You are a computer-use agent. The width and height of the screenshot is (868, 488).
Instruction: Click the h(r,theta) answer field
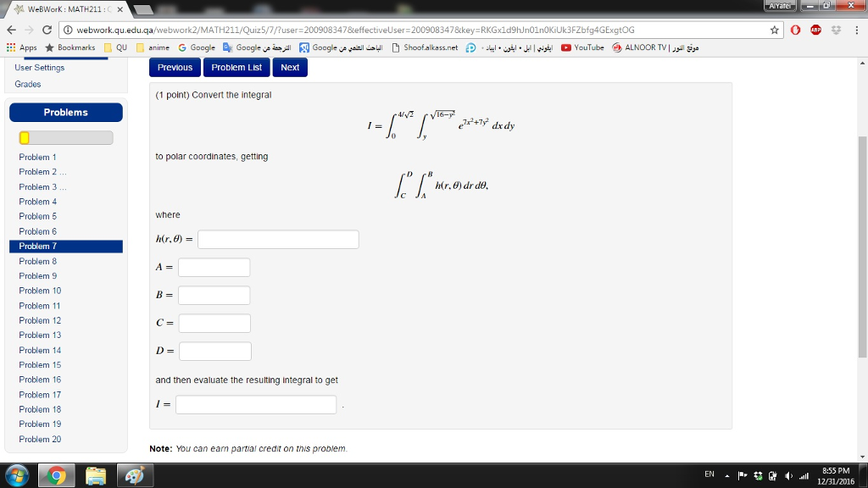(277, 239)
